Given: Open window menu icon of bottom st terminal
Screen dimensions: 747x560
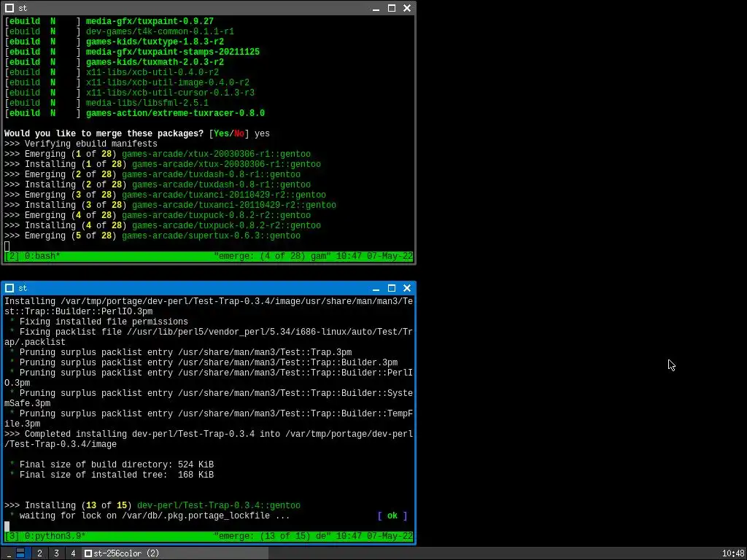Looking at the screenshot, I should (x=9, y=288).
